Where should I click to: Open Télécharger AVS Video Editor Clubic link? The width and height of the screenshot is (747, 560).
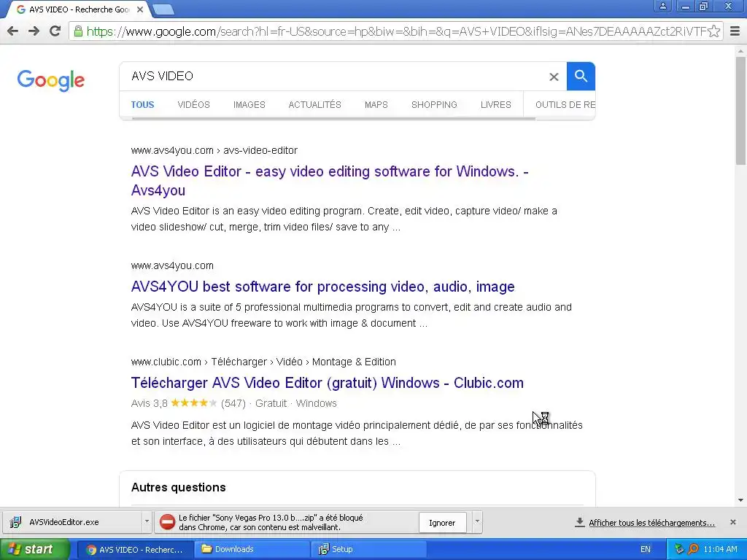click(328, 383)
